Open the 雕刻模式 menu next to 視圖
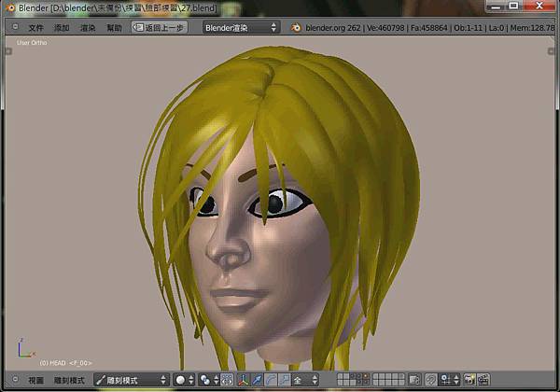The width and height of the screenshot is (560, 392). click(x=69, y=380)
